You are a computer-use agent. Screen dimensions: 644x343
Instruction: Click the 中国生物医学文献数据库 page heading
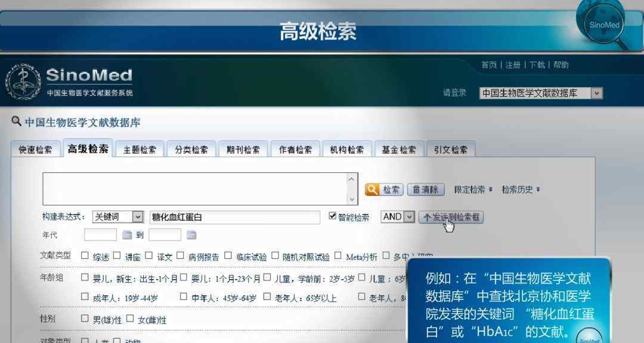pyautogui.click(x=82, y=122)
